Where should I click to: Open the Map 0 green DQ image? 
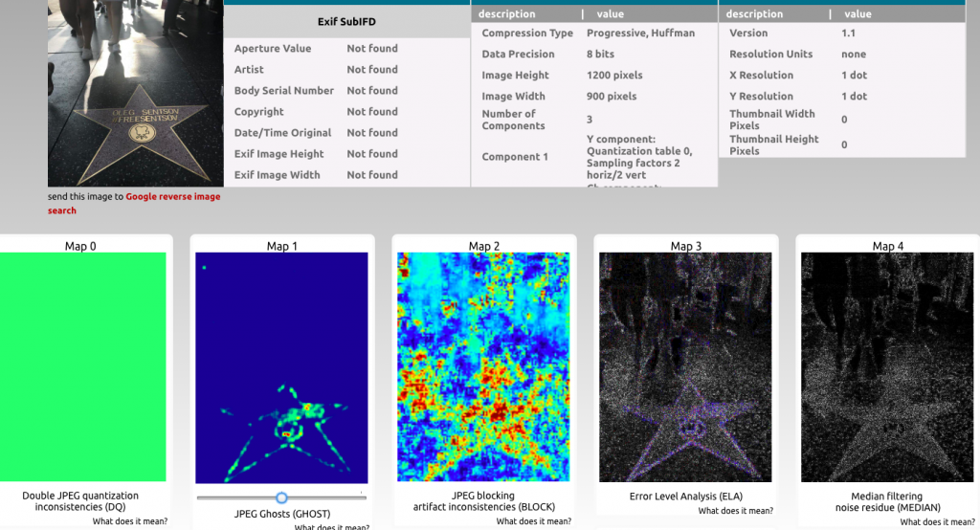point(83,366)
